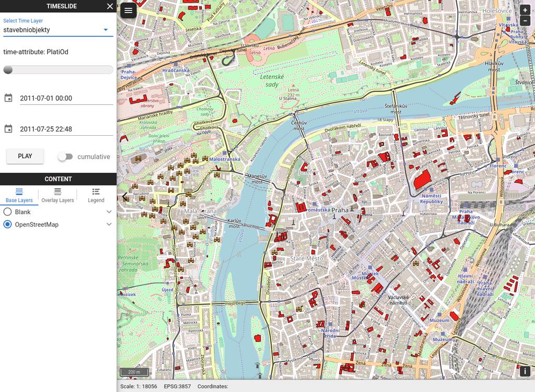This screenshot has width=535, height=392.
Task: Click the time-attribute: PlatiOd label
Action: [x=36, y=52]
